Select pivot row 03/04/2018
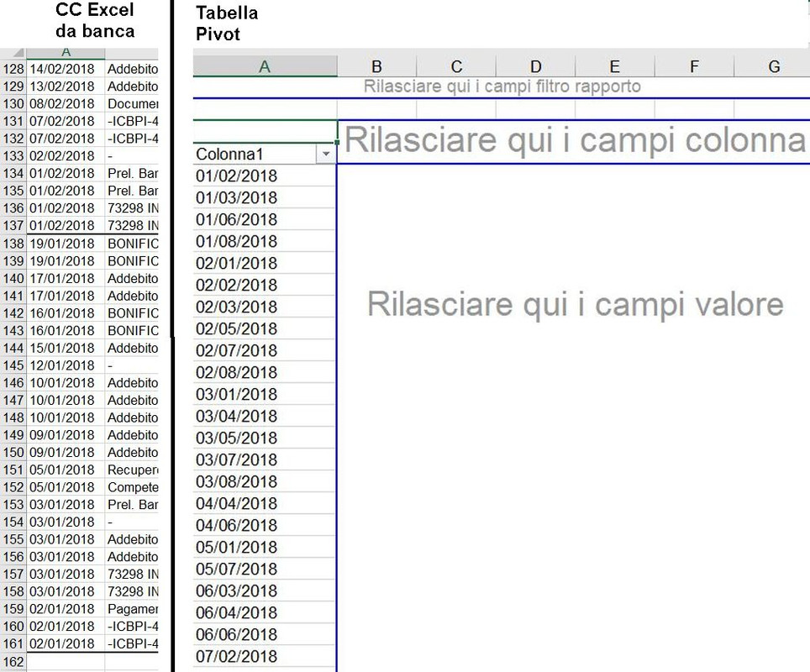The width and height of the screenshot is (810, 672). pos(265,416)
